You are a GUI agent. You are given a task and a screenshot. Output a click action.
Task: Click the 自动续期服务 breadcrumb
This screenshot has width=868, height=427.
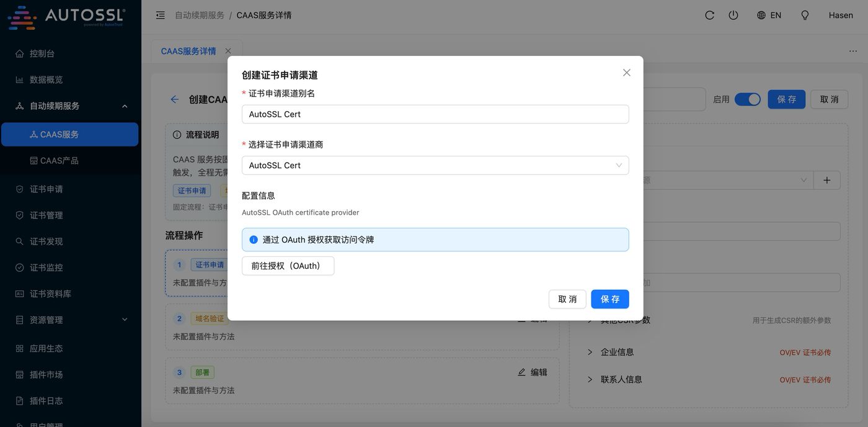click(199, 15)
